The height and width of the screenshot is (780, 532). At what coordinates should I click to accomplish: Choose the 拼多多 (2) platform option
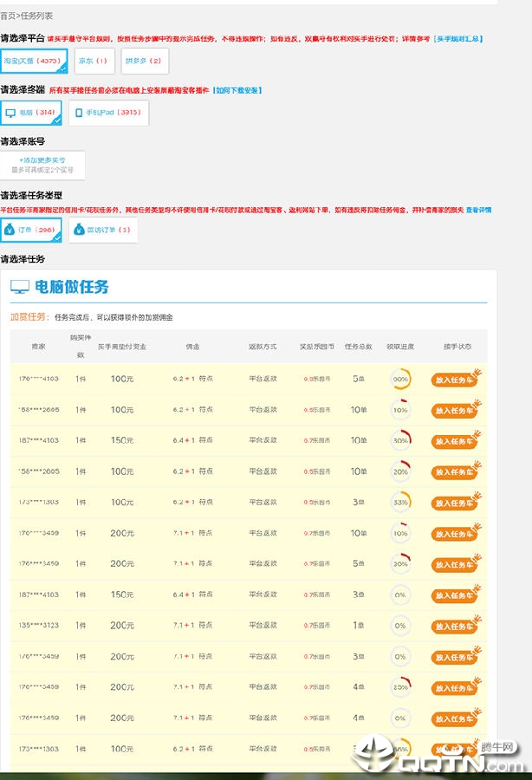pyautogui.click(x=145, y=61)
